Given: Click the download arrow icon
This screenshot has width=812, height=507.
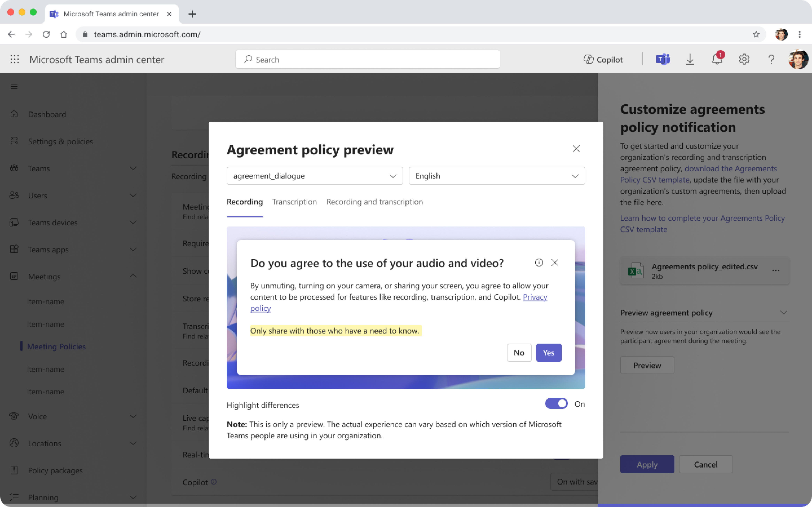Looking at the screenshot, I should (x=690, y=59).
